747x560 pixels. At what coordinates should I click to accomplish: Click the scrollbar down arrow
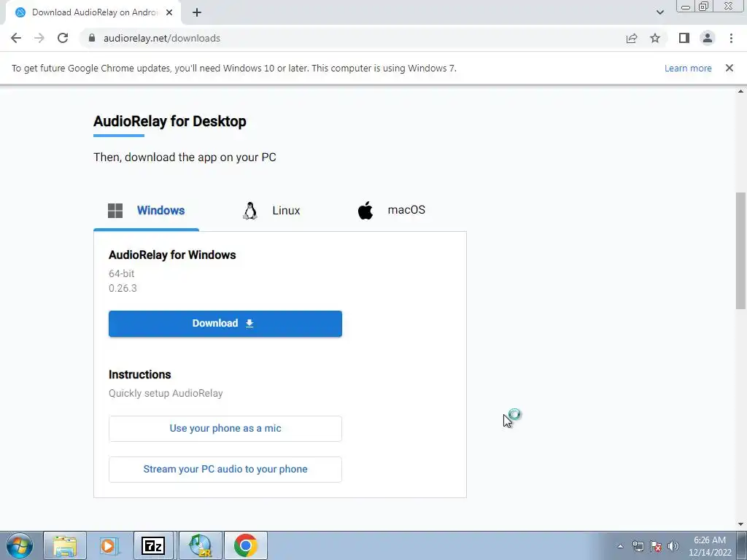click(740, 524)
